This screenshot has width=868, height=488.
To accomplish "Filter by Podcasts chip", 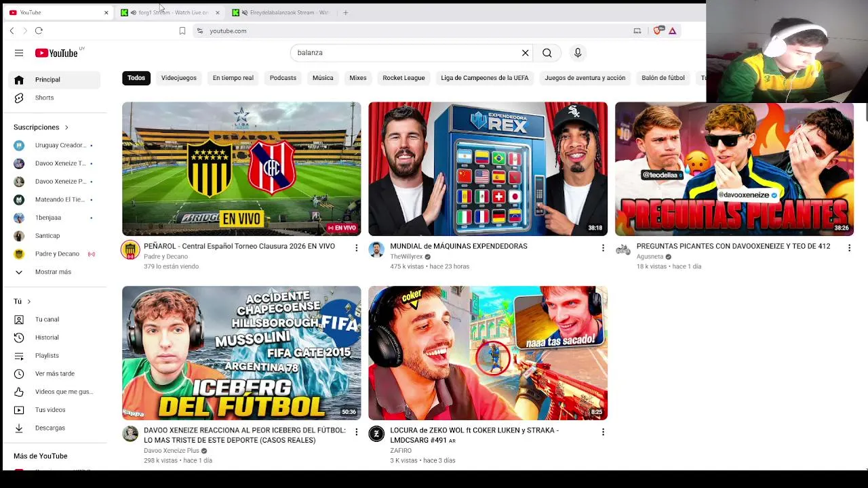I will (283, 78).
